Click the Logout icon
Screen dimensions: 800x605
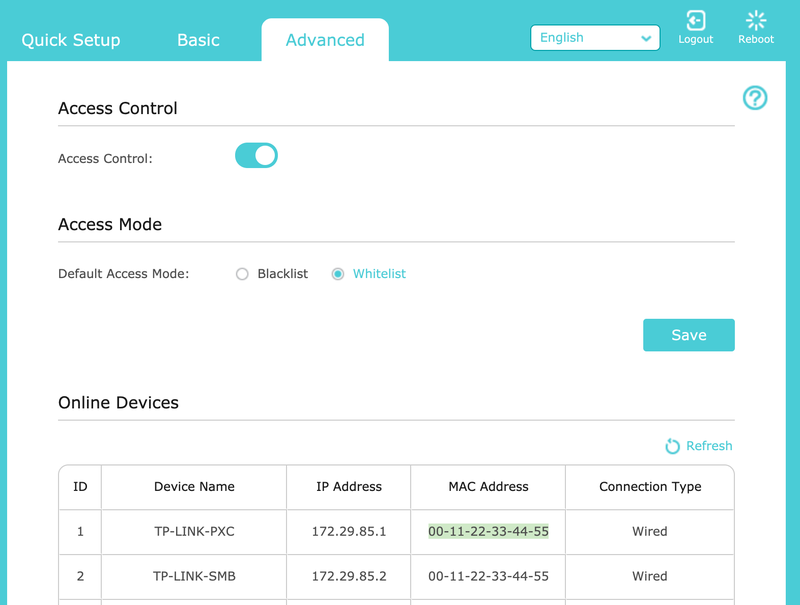[695, 21]
